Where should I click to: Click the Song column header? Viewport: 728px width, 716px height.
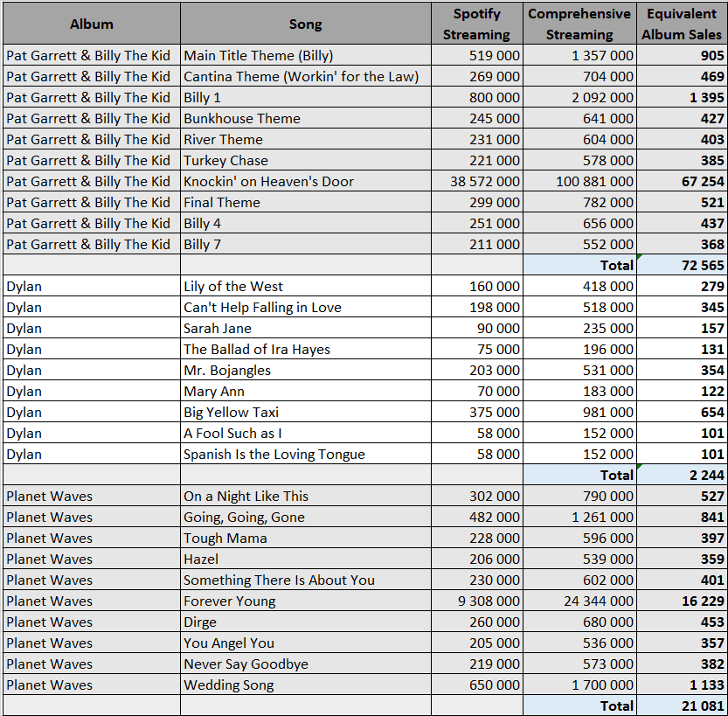click(x=306, y=24)
